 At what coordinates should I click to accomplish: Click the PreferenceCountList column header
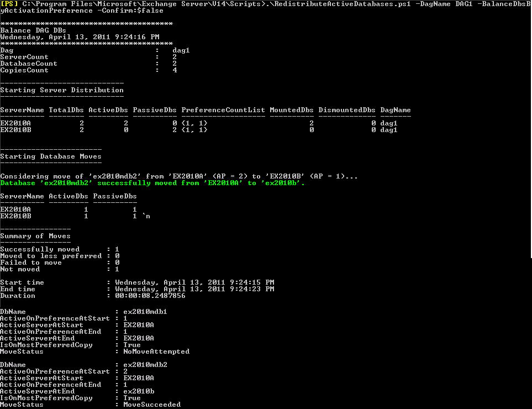[223, 110]
